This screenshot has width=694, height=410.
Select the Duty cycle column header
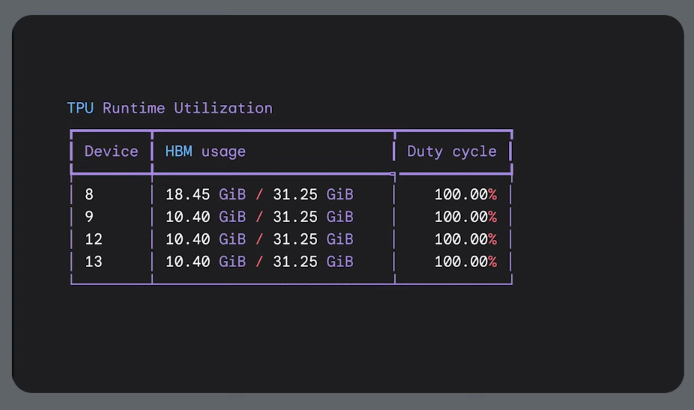(451, 151)
